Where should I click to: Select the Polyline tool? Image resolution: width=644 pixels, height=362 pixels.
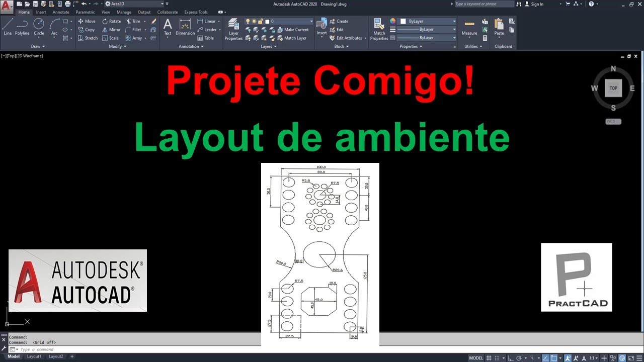pos(22,27)
